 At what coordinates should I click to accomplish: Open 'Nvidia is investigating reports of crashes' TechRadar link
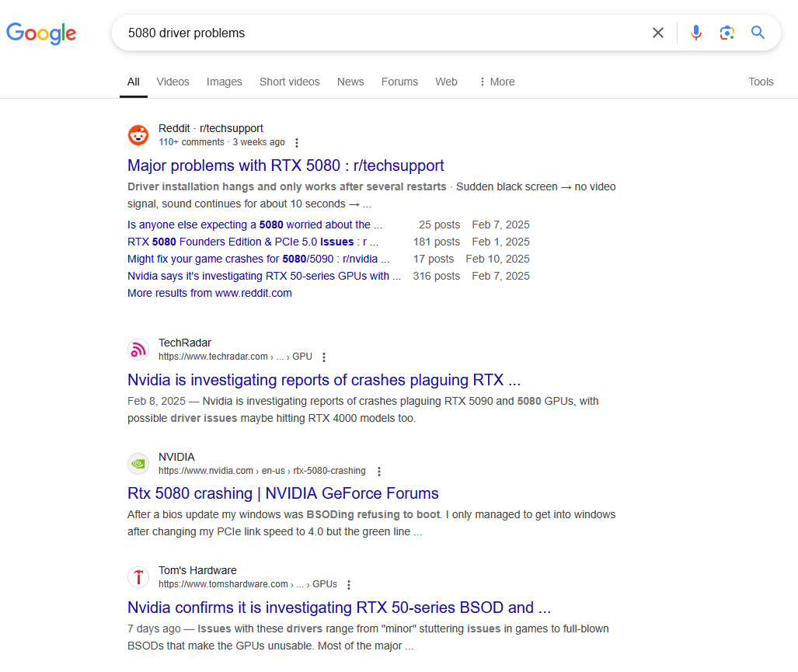324,380
